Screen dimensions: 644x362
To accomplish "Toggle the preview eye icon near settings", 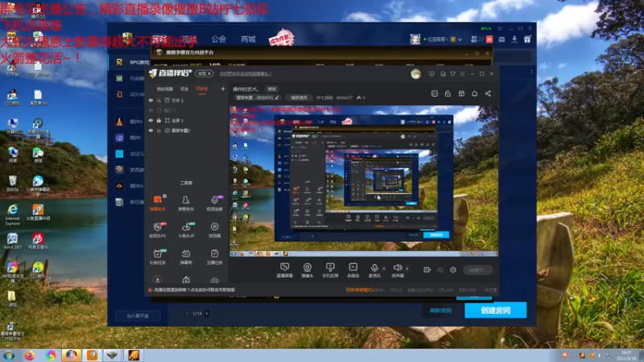I will point(440,269).
